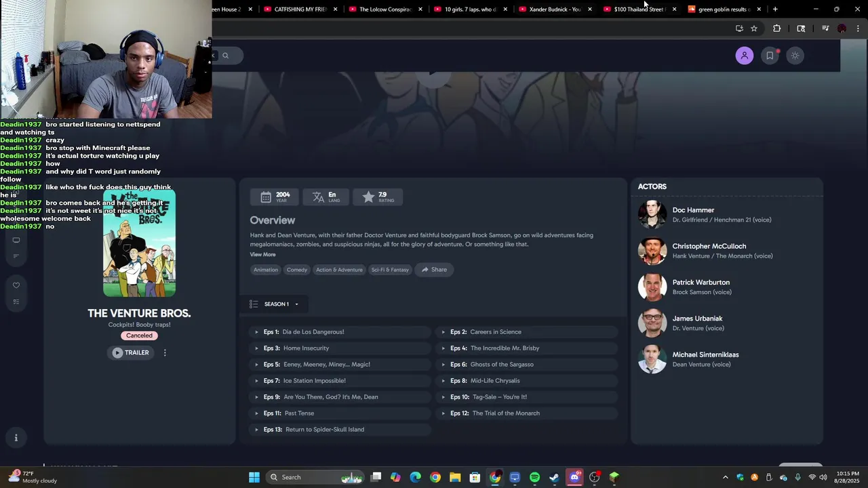
Task: Open Discord from the taskbar
Action: (574, 477)
